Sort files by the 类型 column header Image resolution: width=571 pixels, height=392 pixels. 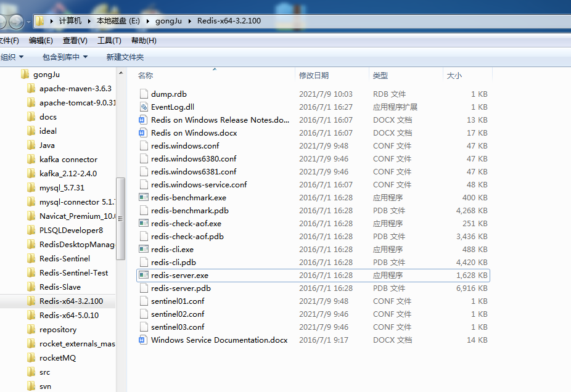[406, 75]
